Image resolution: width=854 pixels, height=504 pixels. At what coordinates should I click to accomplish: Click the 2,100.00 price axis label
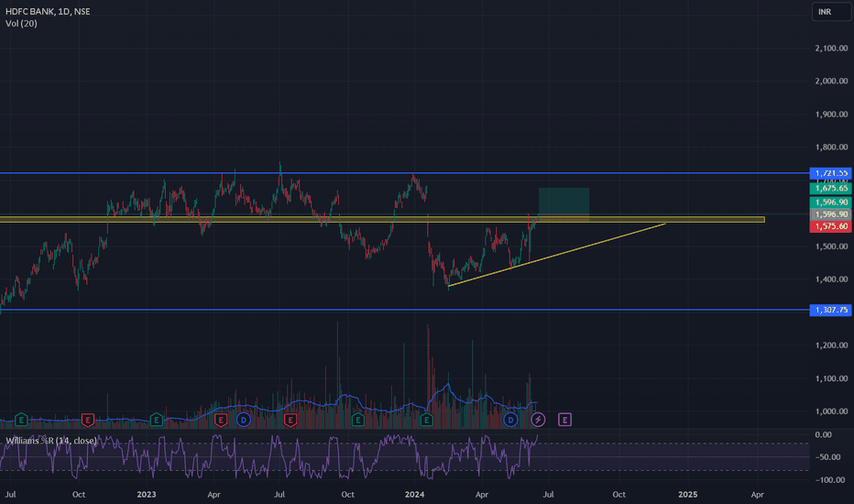click(x=831, y=49)
